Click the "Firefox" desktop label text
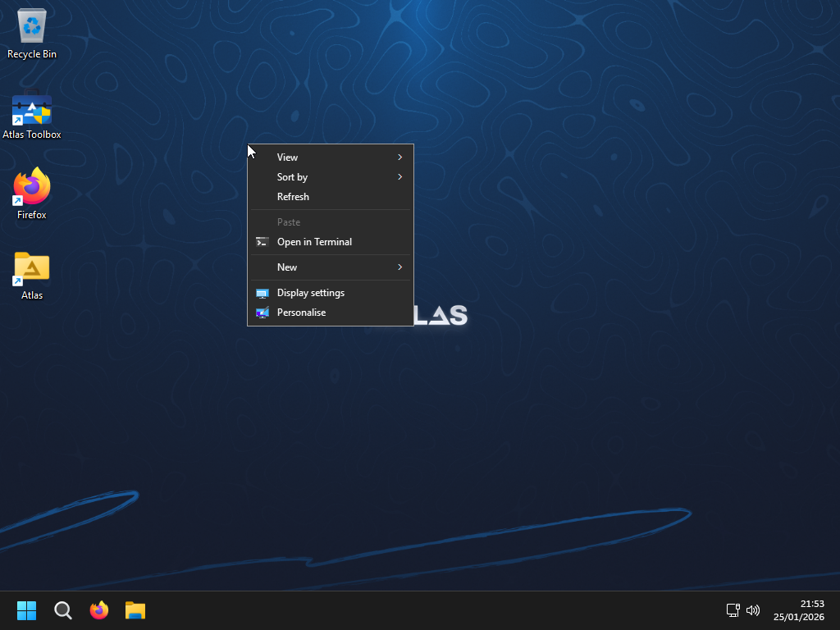 tap(32, 215)
